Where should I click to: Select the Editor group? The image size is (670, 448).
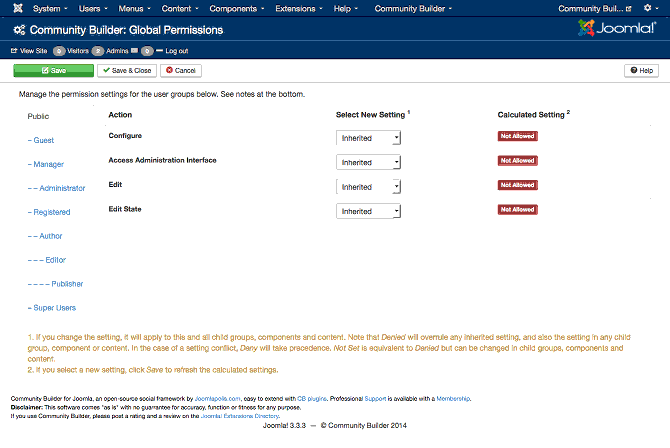coord(47,260)
